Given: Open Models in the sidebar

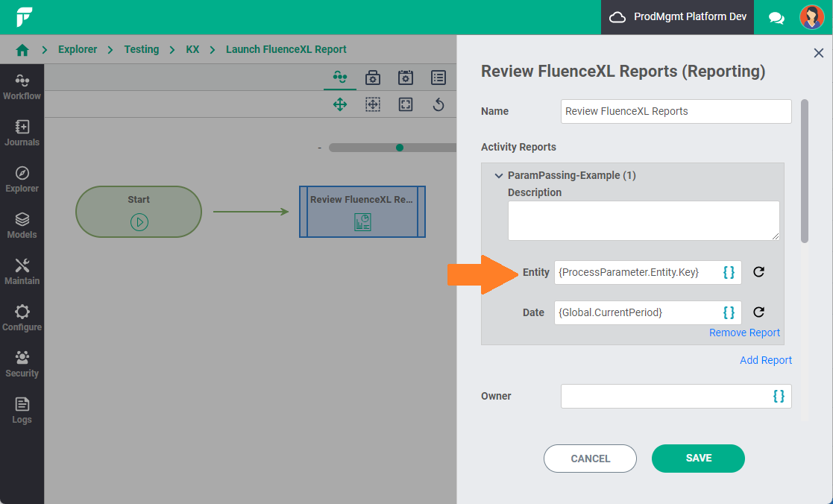Looking at the screenshot, I should 22,226.
